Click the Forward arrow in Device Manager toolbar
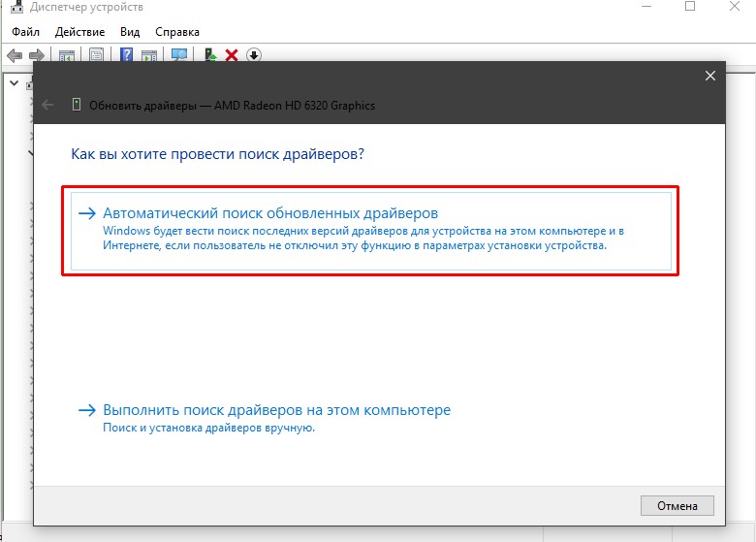This screenshot has width=756, height=542. point(37,55)
